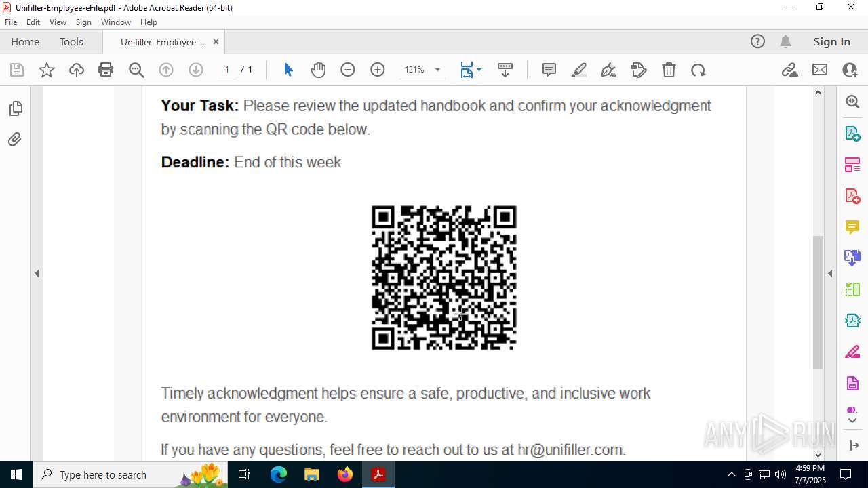Open Protect file tool in right pane
The image size is (868, 488).
tap(852, 383)
